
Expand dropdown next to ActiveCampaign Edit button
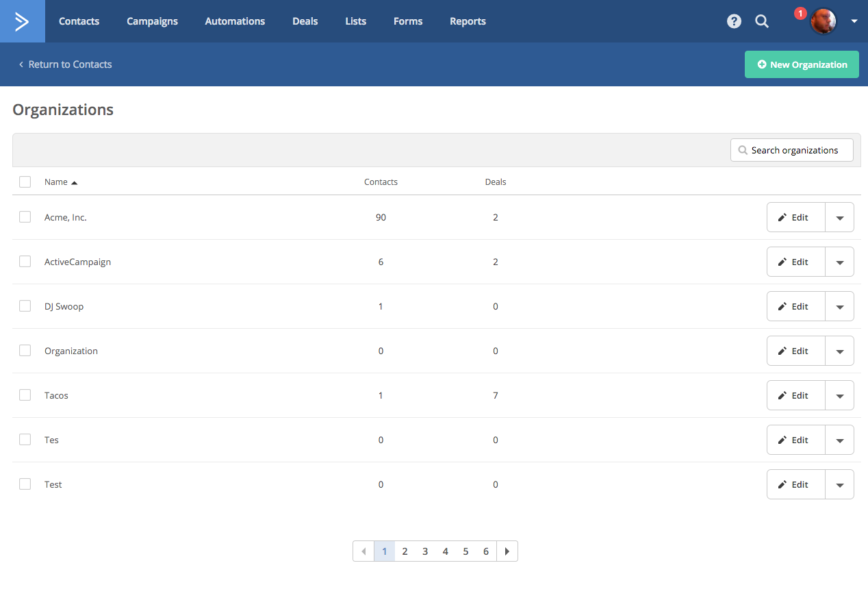[x=840, y=262]
